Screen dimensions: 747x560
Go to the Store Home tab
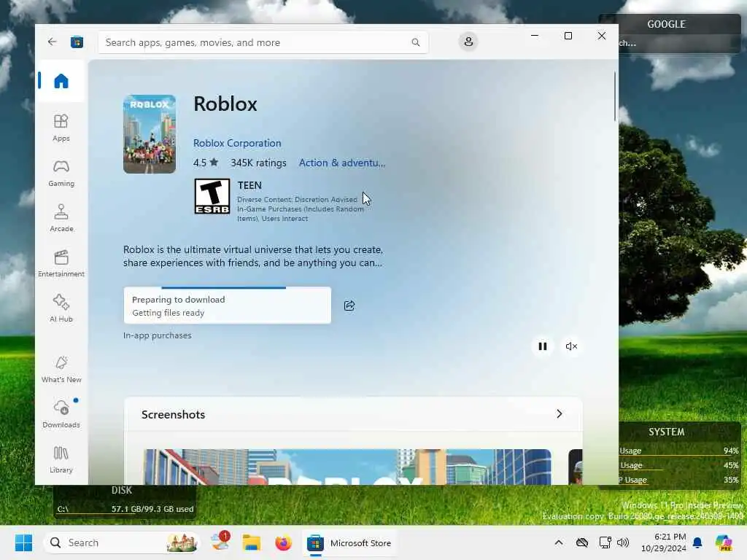61,81
